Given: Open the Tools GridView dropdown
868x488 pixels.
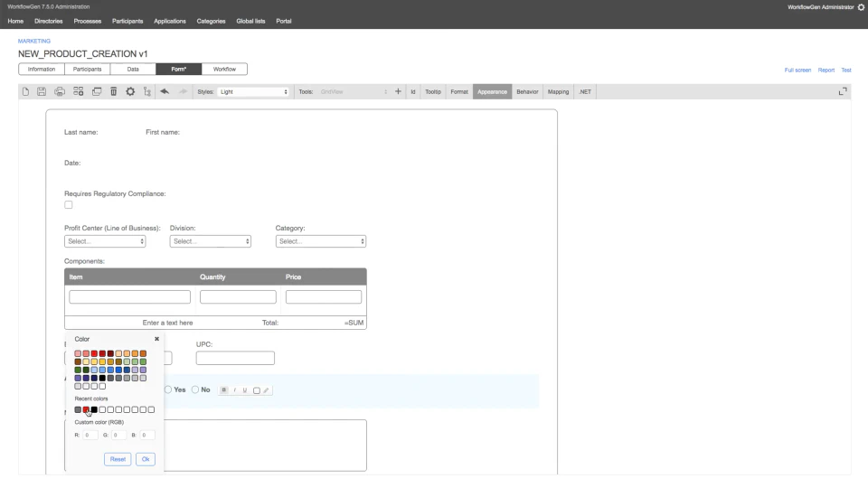Looking at the screenshot, I should (x=354, y=92).
